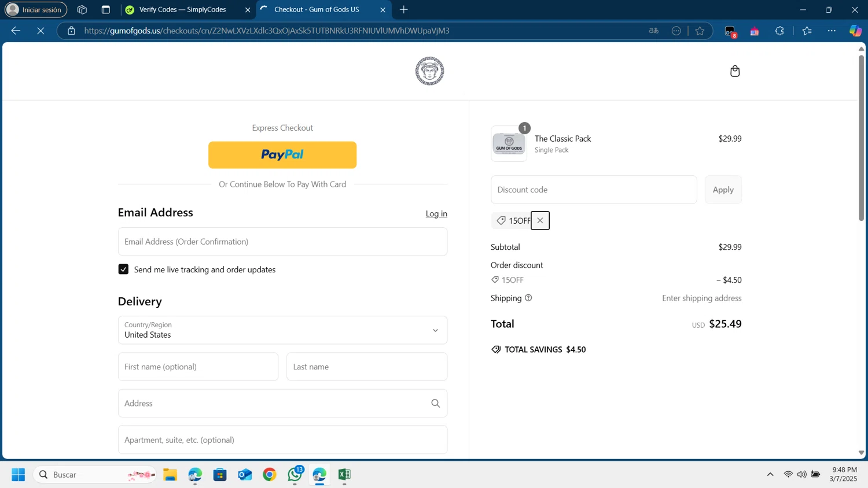Click the page vertical scrollbar
868x488 pixels.
(x=861, y=138)
